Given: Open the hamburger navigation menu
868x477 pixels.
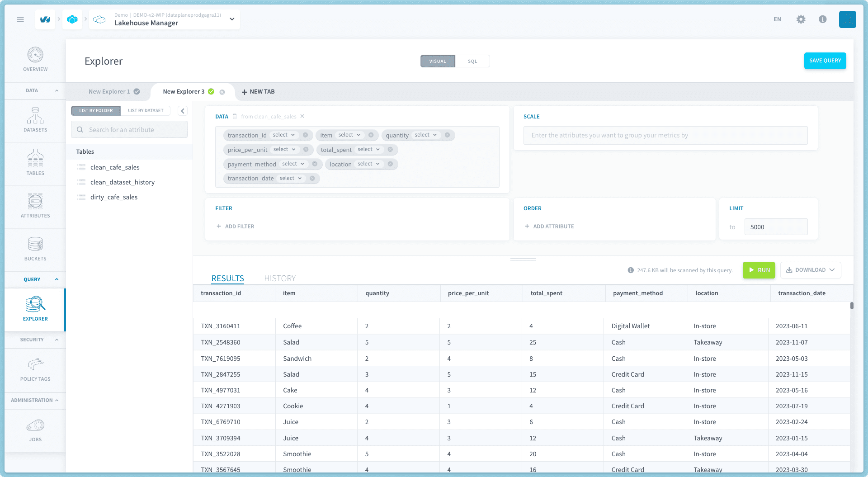Looking at the screenshot, I should tap(20, 19).
